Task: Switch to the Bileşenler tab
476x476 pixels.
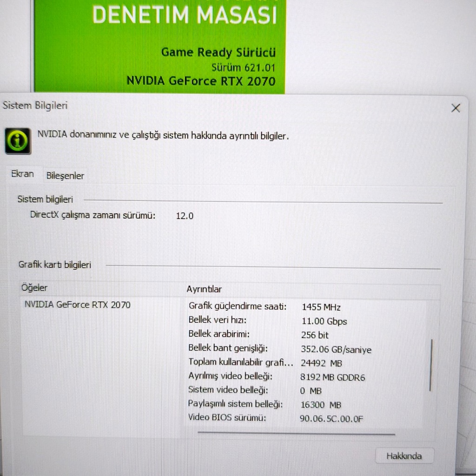Action: pyautogui.click(x=65, y=176)
